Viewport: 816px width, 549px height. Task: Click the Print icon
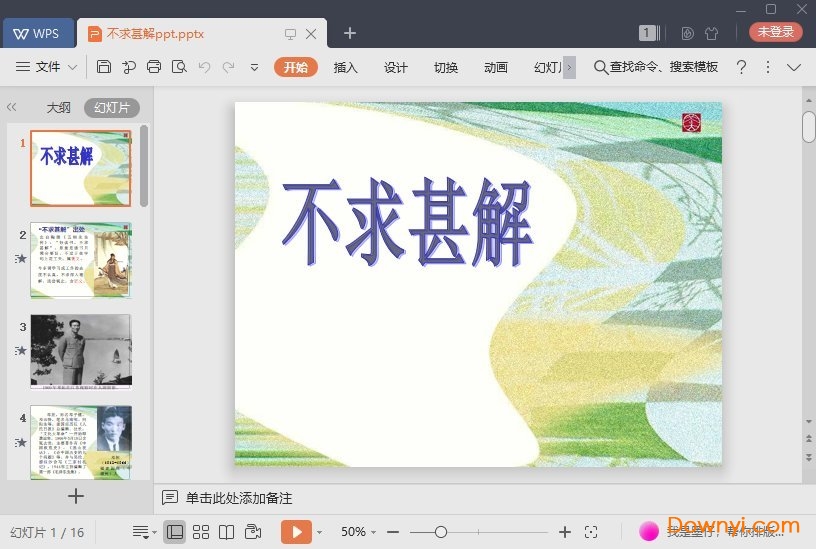(x=154, y=67)
